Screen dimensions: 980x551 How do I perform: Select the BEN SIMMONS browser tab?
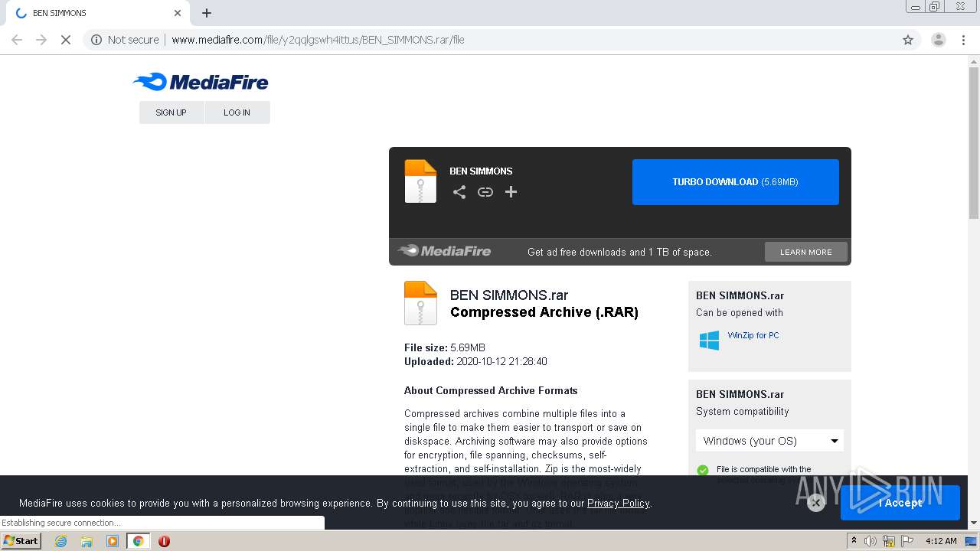97,13
